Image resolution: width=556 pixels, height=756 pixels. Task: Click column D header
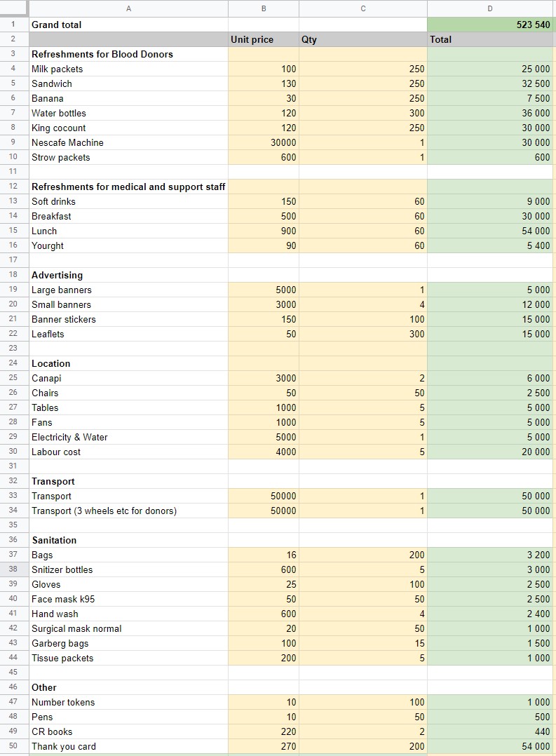[x=489, y=8]
